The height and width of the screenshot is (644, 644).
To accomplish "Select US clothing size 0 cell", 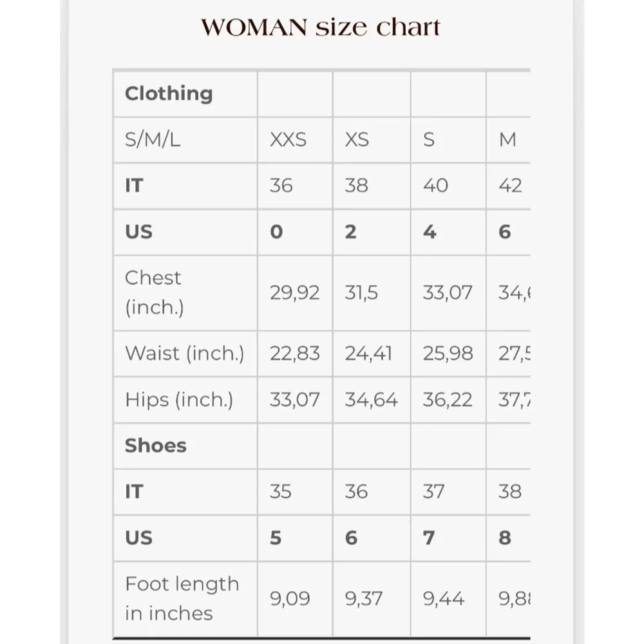I will pos(296,232).
